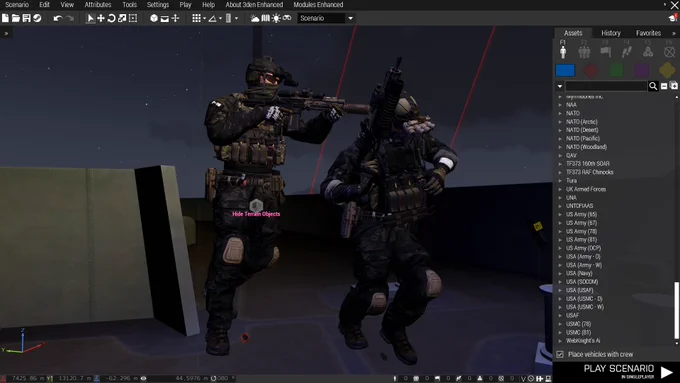The image size is (680, 383).
Task: Open the weather and environment cloud icon
Action: click(255, 18)
